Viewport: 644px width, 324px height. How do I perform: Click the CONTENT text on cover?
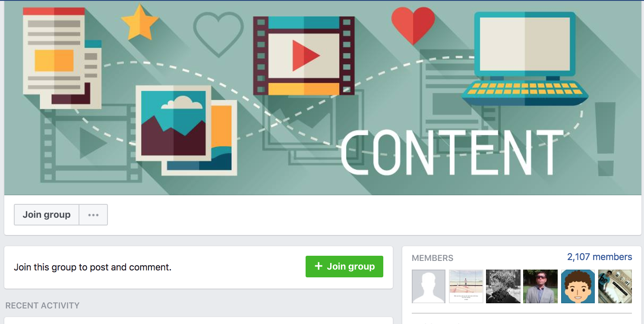pyautogui.click(x=452, y=152)
